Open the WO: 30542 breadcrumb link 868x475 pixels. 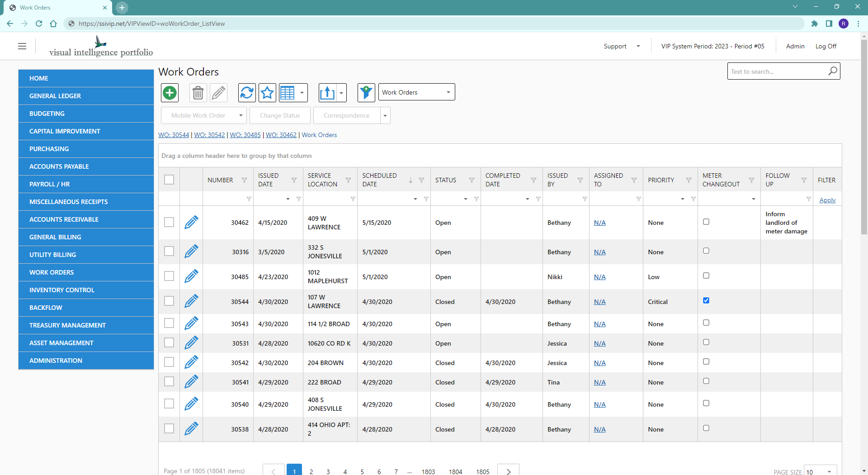point(209,135)
